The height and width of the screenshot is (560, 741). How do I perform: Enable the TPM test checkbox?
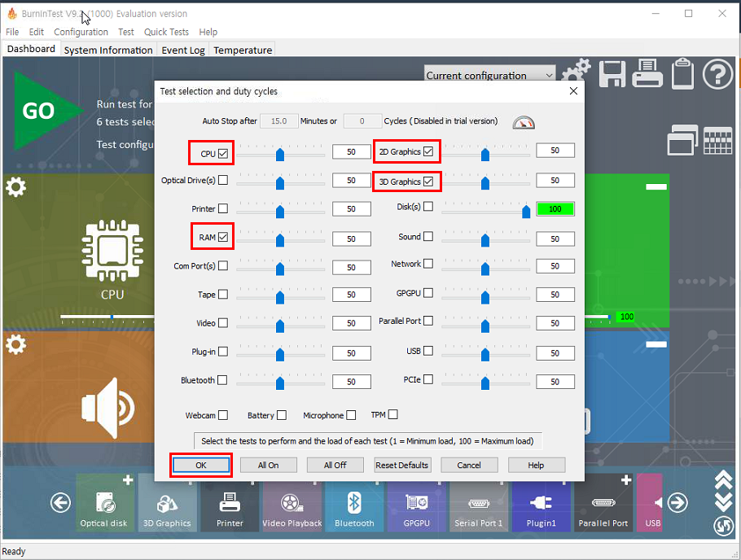tap(392, 414)
